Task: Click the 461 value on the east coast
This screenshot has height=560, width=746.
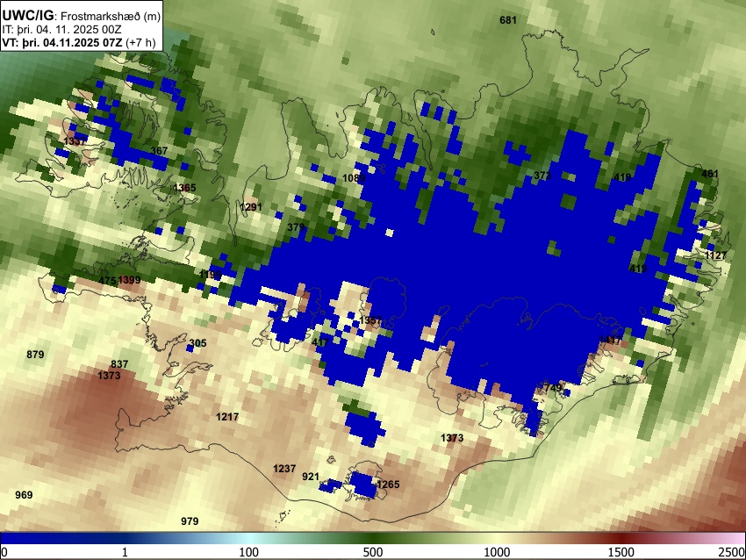Action: [710, 174]
